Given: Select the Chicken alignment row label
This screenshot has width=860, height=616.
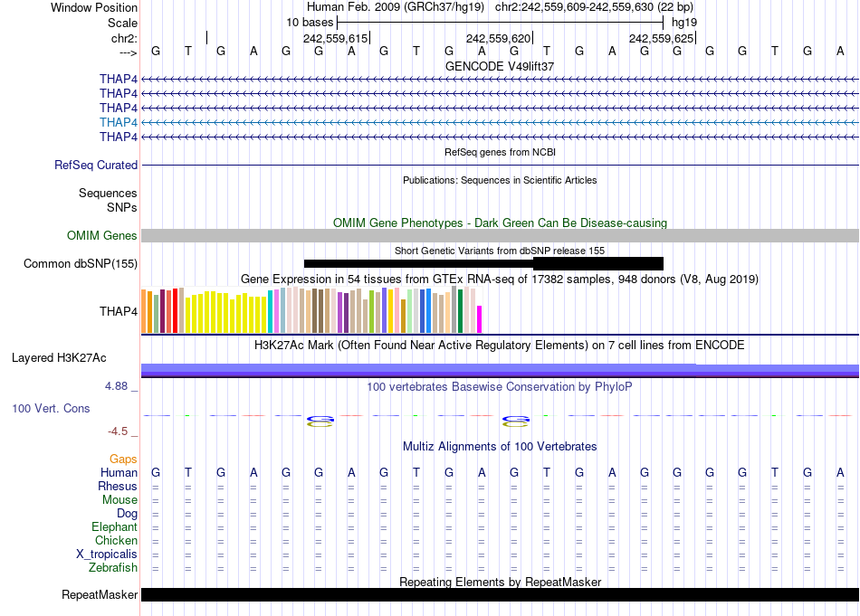Looking at the screenshot, I should point(116,540).
